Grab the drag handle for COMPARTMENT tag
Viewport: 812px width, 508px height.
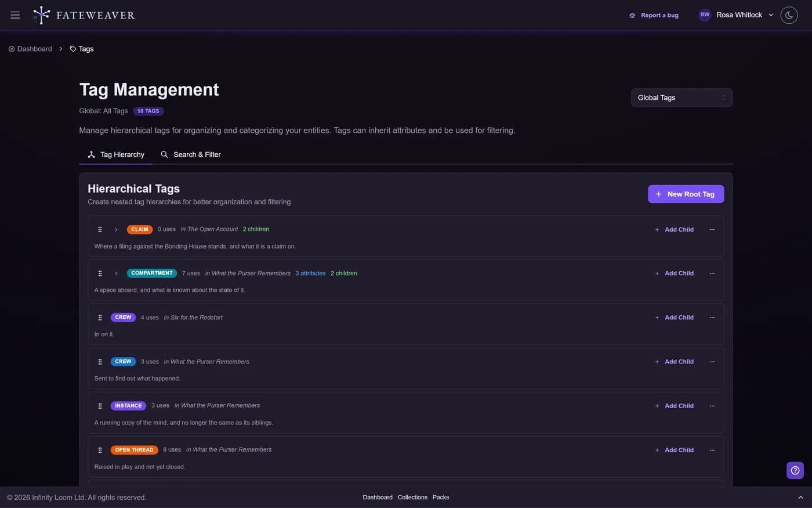tap(100, 273)
